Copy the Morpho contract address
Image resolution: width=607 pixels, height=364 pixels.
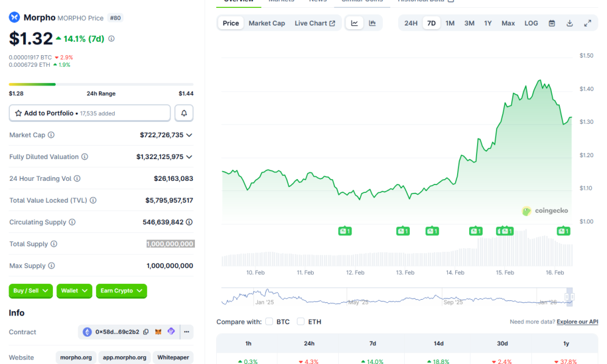146,332
